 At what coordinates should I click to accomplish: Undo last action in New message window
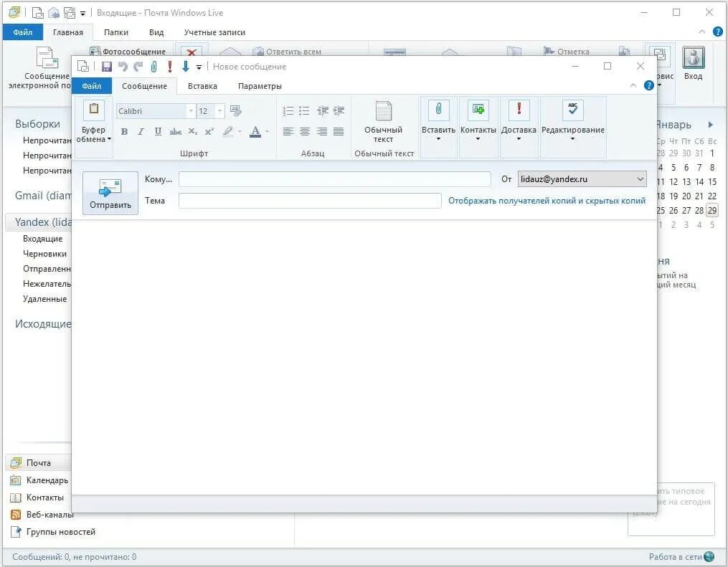tap(123, 67)
